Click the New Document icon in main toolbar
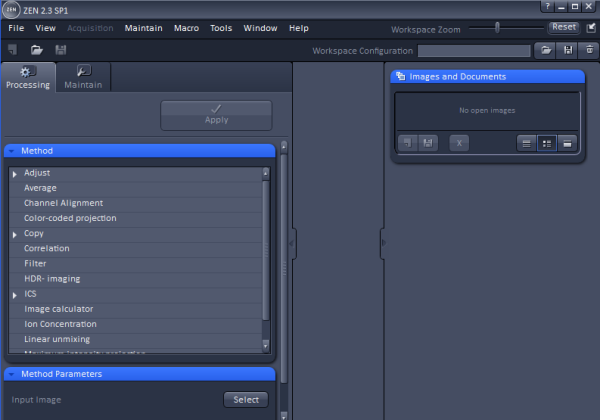 13,50
